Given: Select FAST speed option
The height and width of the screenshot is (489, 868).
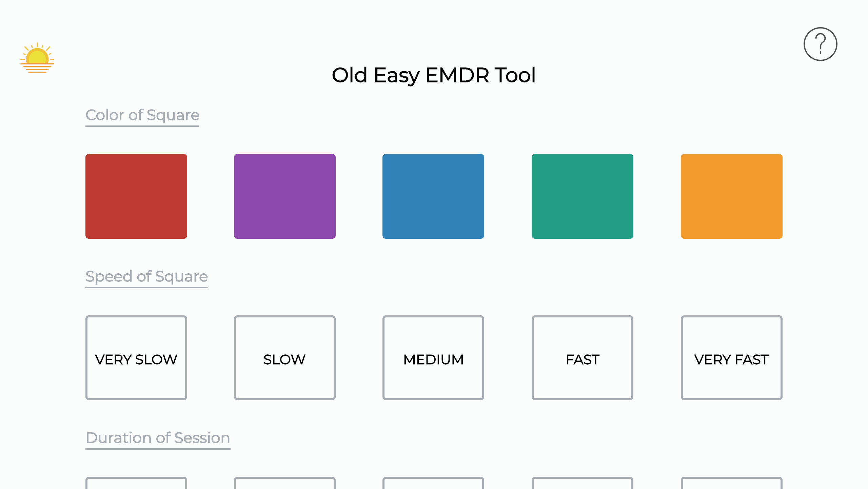Looking at the screenshot, I should (583, 358).
